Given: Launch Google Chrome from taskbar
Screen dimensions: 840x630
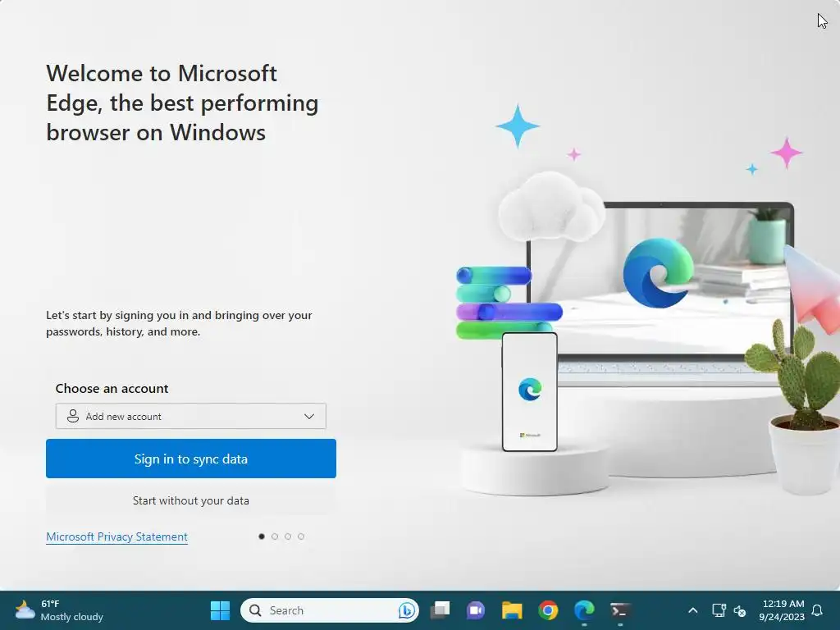Looking at the screenshot, I should pos(548,610).
